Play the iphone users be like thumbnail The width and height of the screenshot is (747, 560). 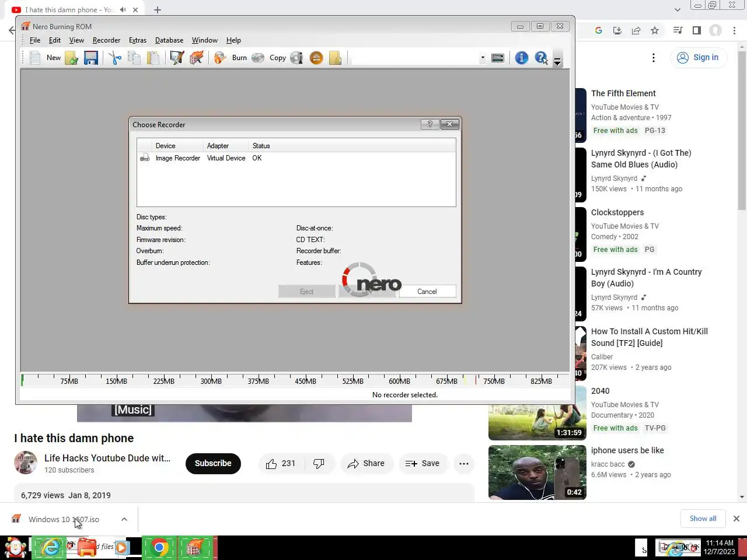[537, 473]
